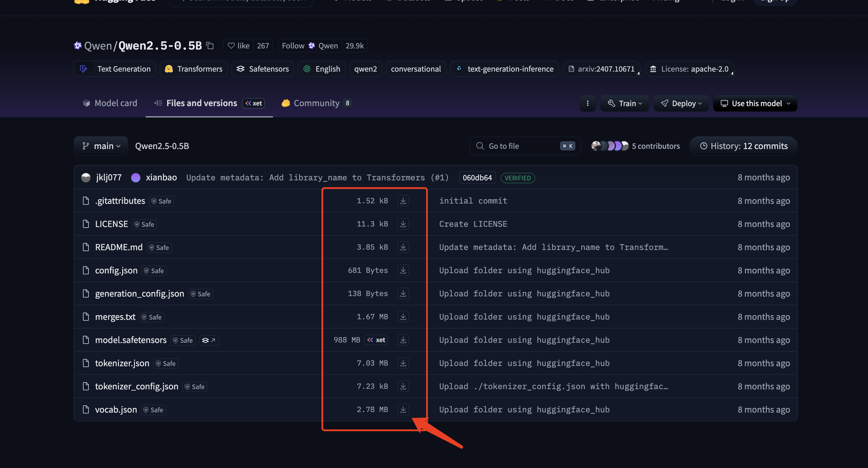Screen dimensions: 868x468
Task: Click the Safe badge next to LICENSE
Action: tap(144, 224)
